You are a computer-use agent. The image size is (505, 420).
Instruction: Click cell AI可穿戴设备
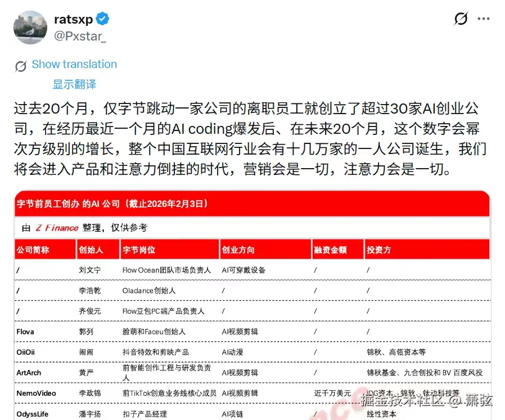coord(244,270)
